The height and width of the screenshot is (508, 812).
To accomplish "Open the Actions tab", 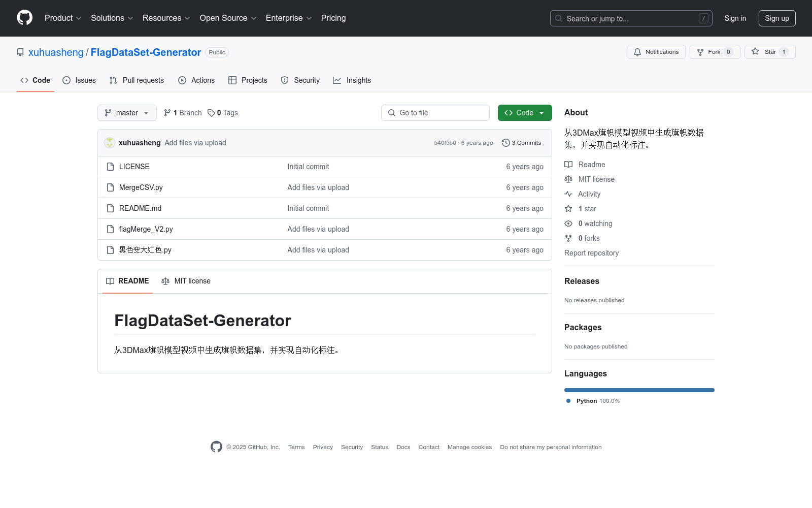I will (196, 80).
